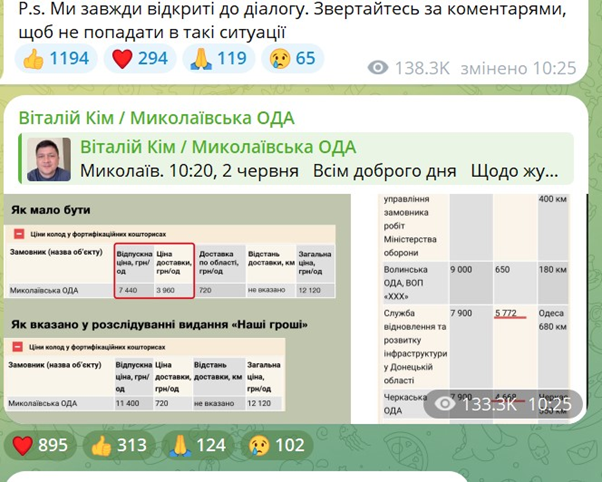Collapse the lower 'Ціни колод' section under 'Наші гроші'
This screenshot has width=602, height=482.
pos(19,346)
